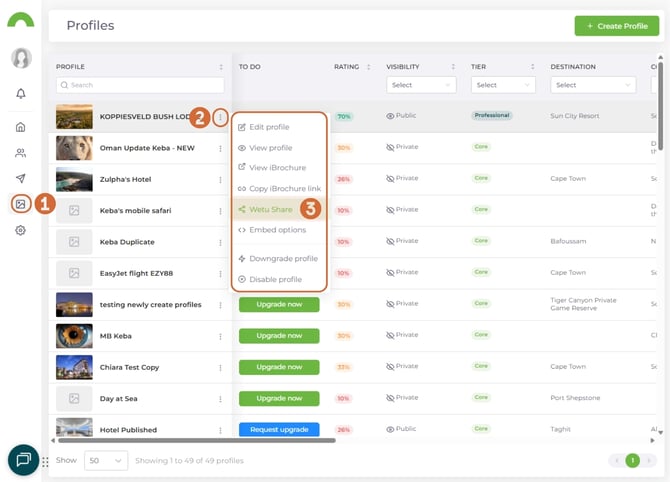
Task: Click the Create Profile button
Action: pyautogui.click(x=616, y=26)
